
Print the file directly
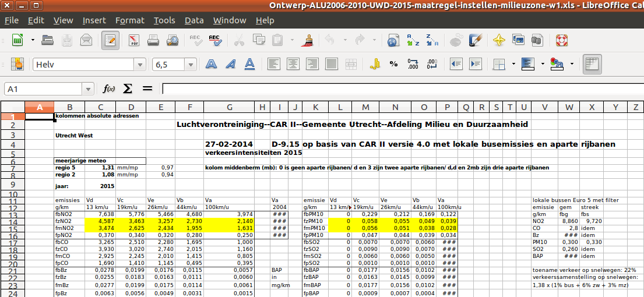(x=153, y=40)
